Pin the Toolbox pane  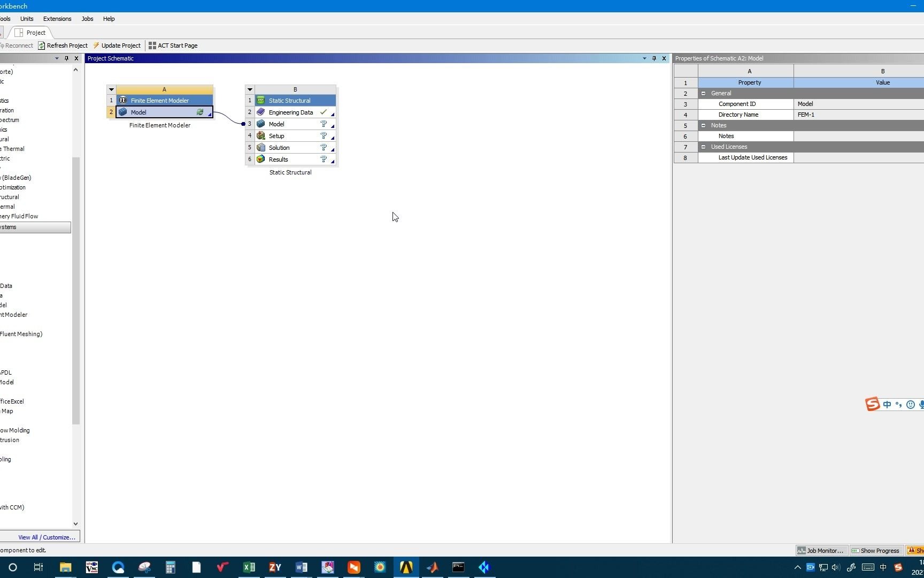click(66, 58)
